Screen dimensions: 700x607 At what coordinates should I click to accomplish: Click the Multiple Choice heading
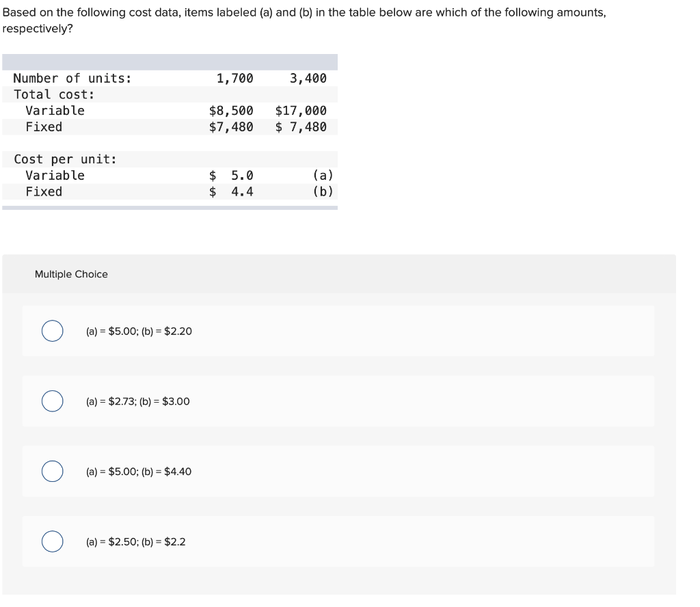[x=71, y=274]
